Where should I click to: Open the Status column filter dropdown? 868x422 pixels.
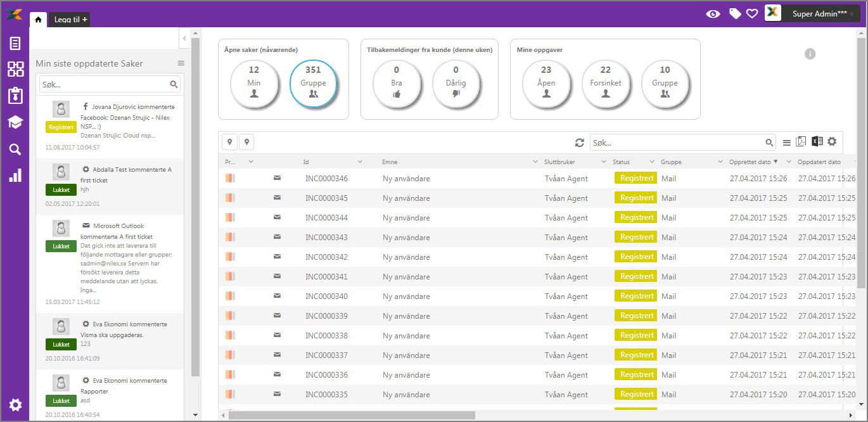(x=652, y=162)
